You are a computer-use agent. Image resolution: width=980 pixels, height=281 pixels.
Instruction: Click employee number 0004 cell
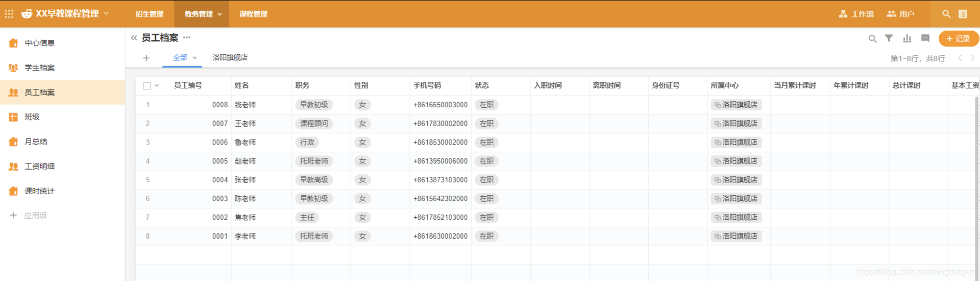[220, 180]
